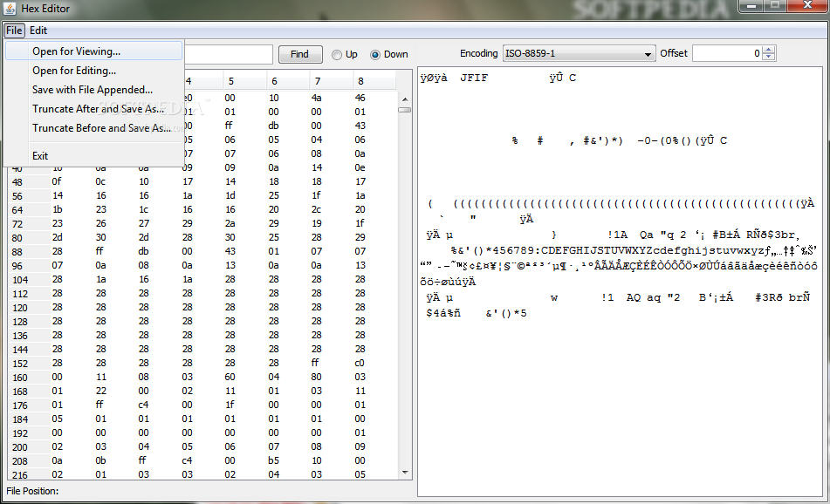Select the Up search direction radio
Image resolution: width=830 pixels, height=504 pixels.
click(345, 54)
